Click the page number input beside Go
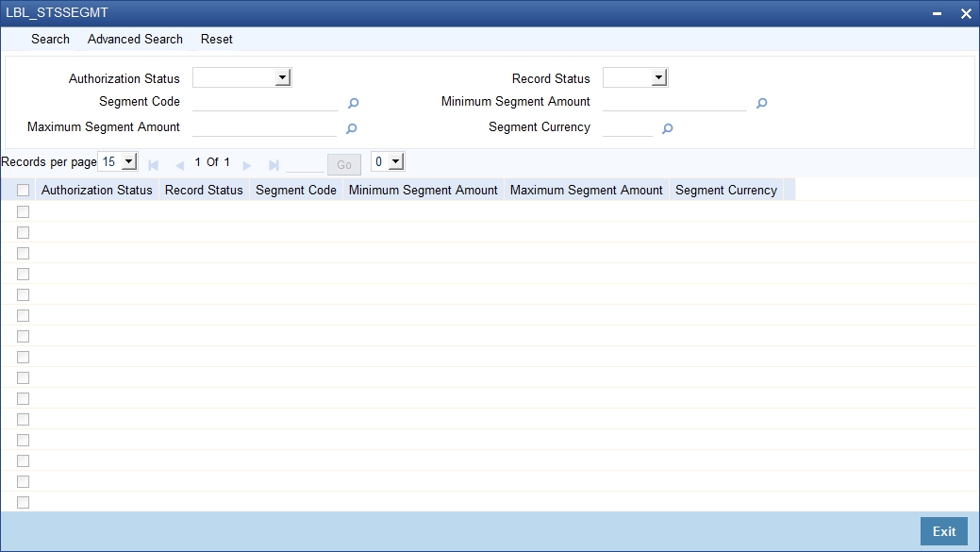 click(305, 164)
